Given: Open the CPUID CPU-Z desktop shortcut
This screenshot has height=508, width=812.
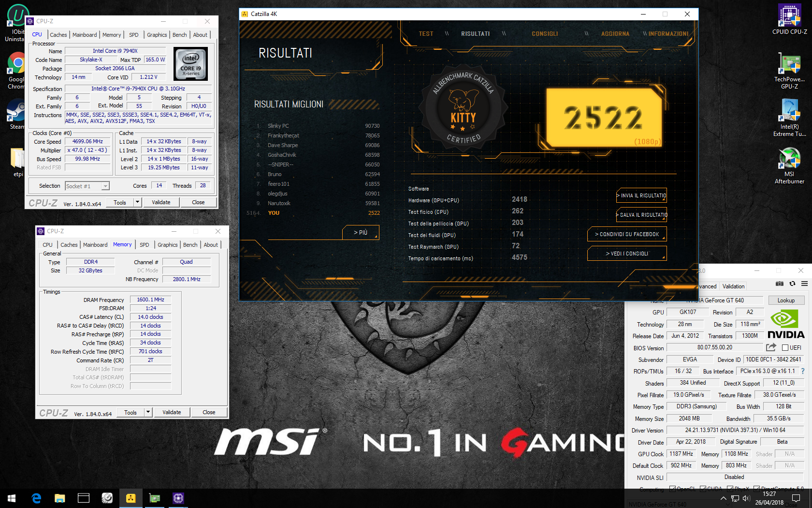Looking at the screenshot, I should point(790,19).
